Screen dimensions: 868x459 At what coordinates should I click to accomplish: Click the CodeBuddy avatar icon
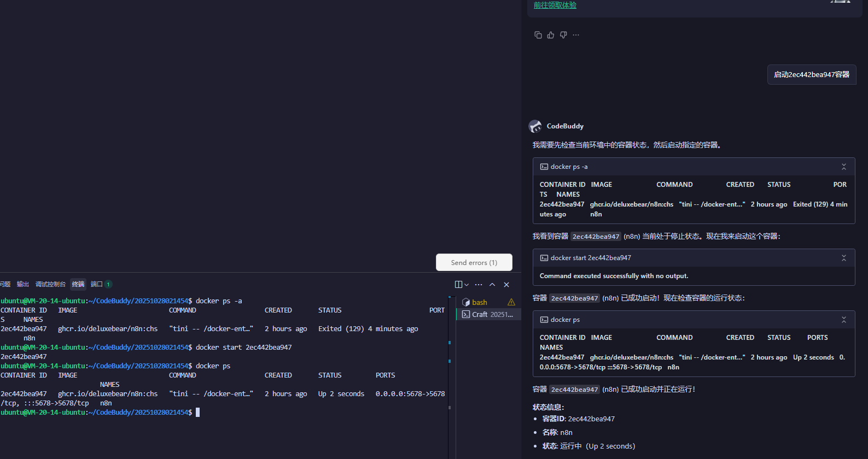535,126
